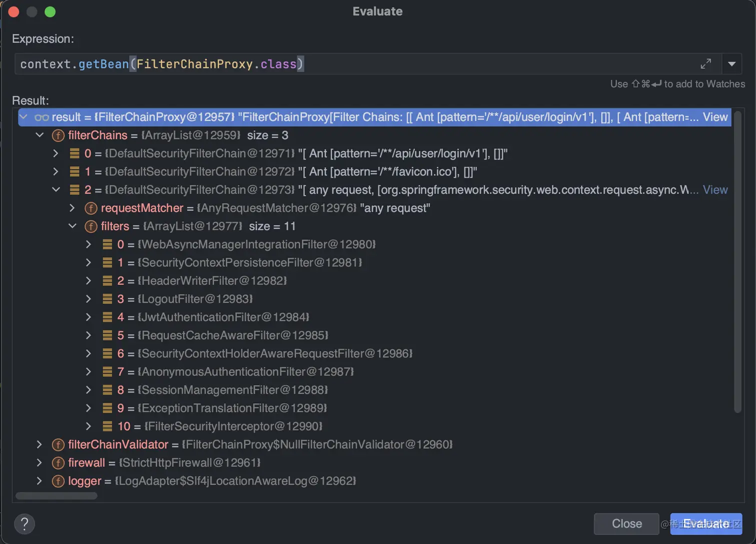This screenshot has width=756, height=544.
Task: Run the expression with the Evaluate button
Action: 706,524
